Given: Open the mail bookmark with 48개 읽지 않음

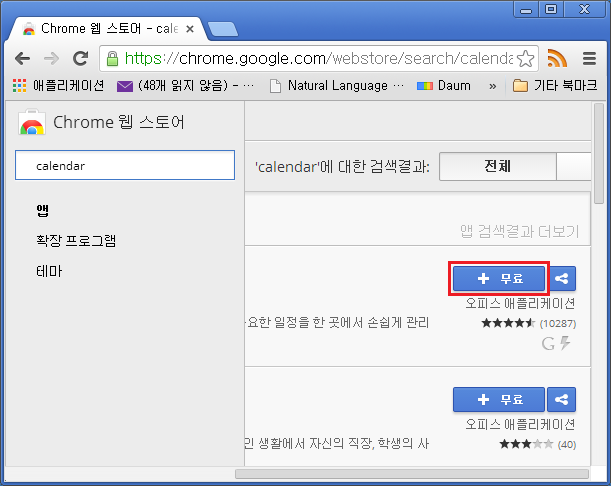Looking at the screenshot, I should [x=185, y=85].
